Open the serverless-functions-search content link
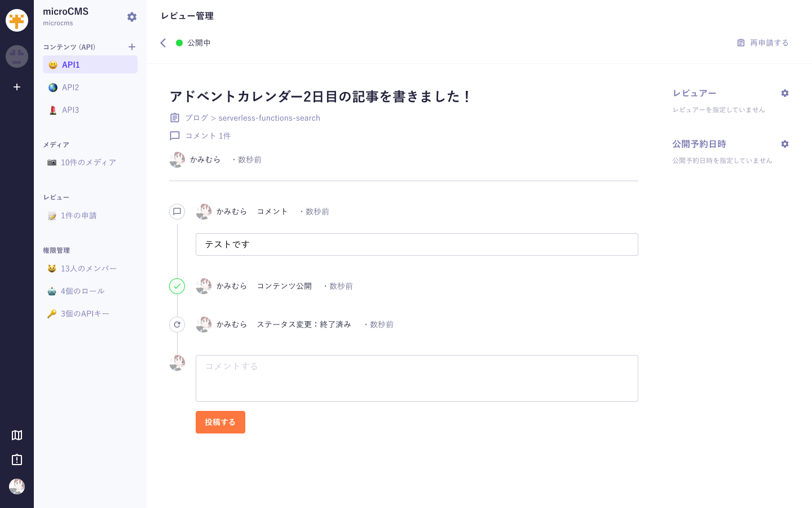 269,118
